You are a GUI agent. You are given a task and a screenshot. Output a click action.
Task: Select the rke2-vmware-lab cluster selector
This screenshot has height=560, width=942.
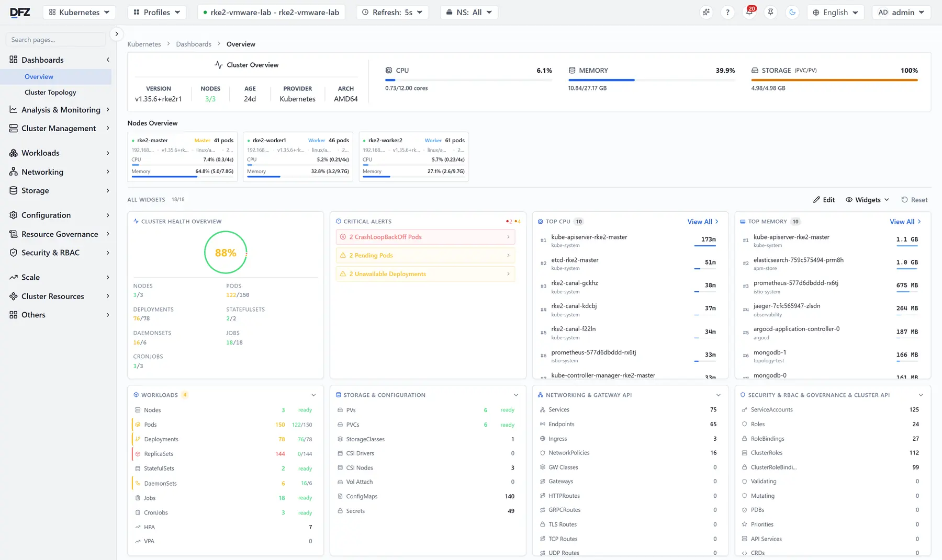(x=271, y=12)
